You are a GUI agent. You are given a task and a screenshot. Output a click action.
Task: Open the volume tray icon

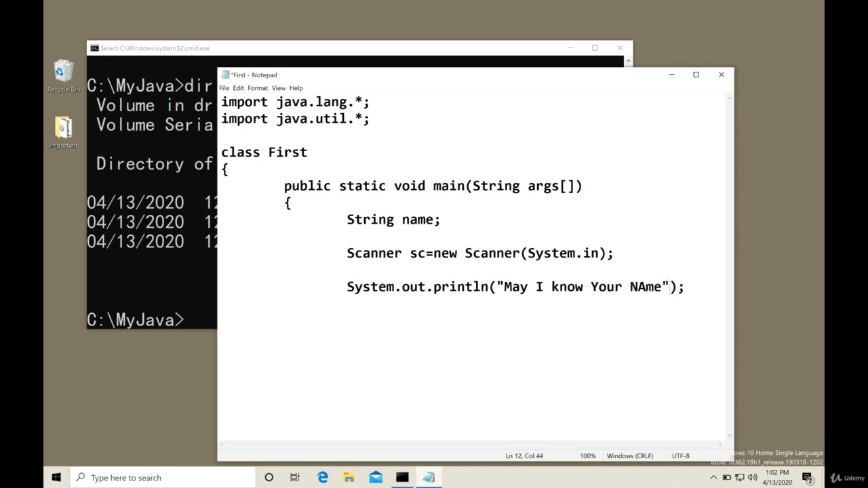[752, 477]
